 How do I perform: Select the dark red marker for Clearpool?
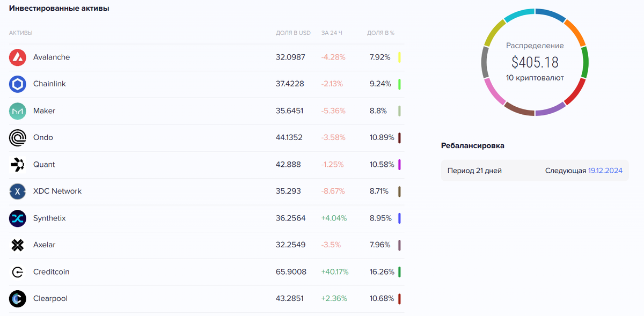point(399,299)
